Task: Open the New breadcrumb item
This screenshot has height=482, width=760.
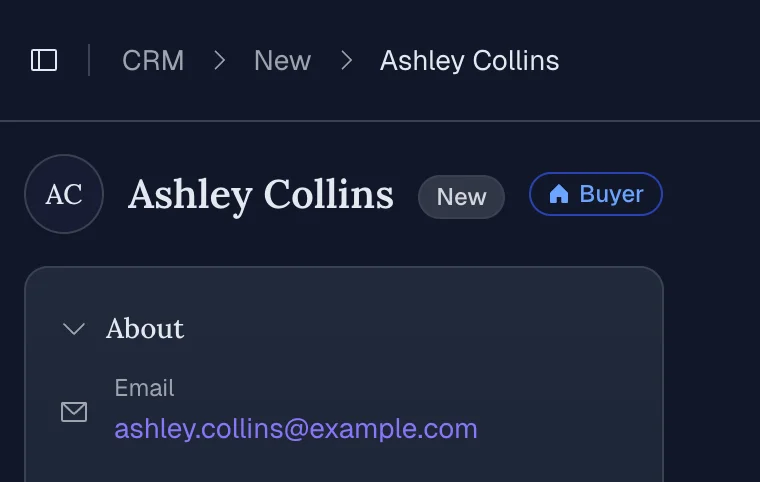Action: [282, 61]
